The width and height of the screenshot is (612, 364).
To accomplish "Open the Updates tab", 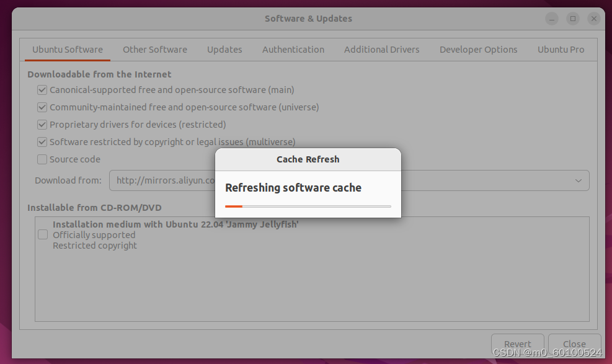I will click(224, 50).
